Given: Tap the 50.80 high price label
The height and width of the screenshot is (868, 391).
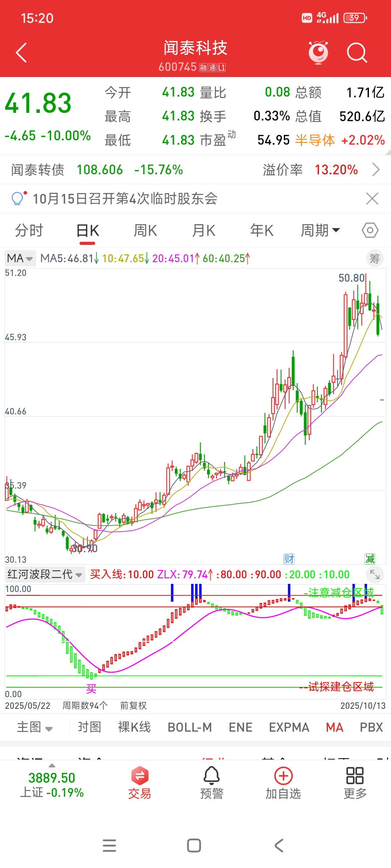Looking at the screenshot, I should coord(351,278).
